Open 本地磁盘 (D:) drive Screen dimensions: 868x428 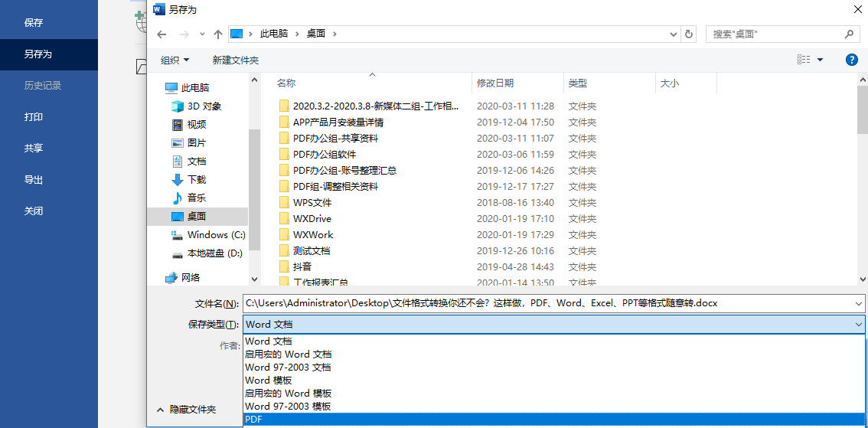(207, 253)
